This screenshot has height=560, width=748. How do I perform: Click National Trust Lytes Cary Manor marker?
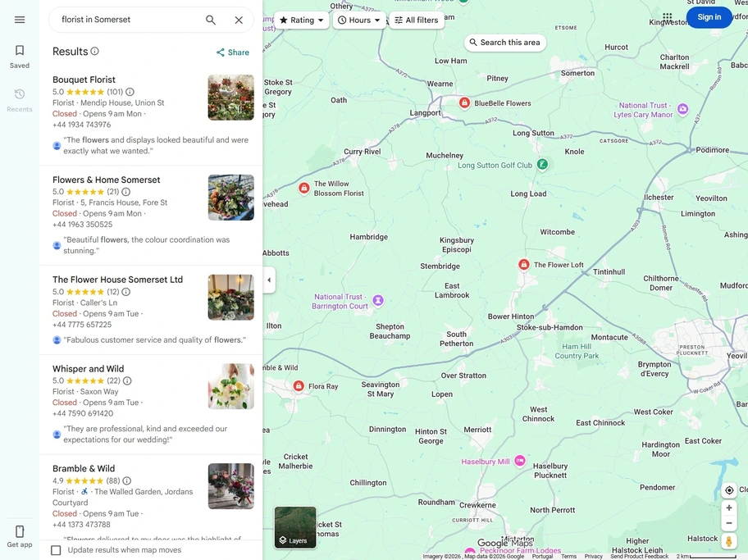pyautogui.click(x=682, y=109)
